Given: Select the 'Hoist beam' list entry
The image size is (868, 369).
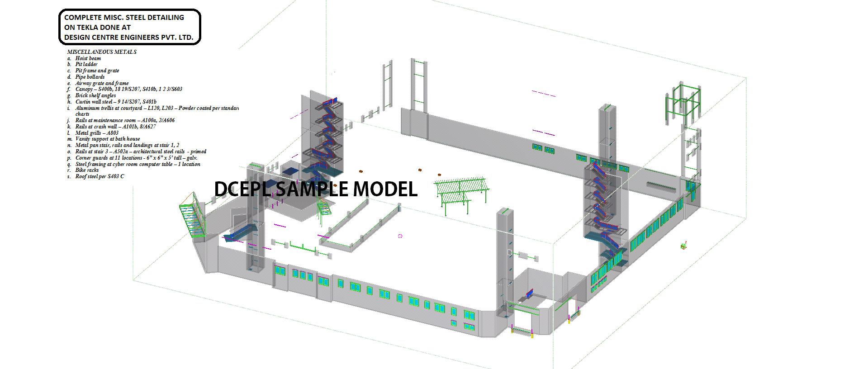Looking at the screenshot, I should click(x=88, y=58).
